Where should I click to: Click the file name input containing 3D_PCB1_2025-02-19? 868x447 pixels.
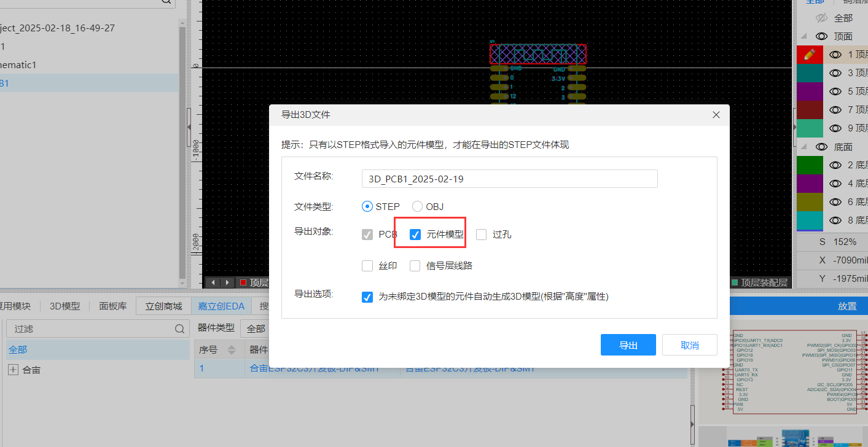coord(509,178)
